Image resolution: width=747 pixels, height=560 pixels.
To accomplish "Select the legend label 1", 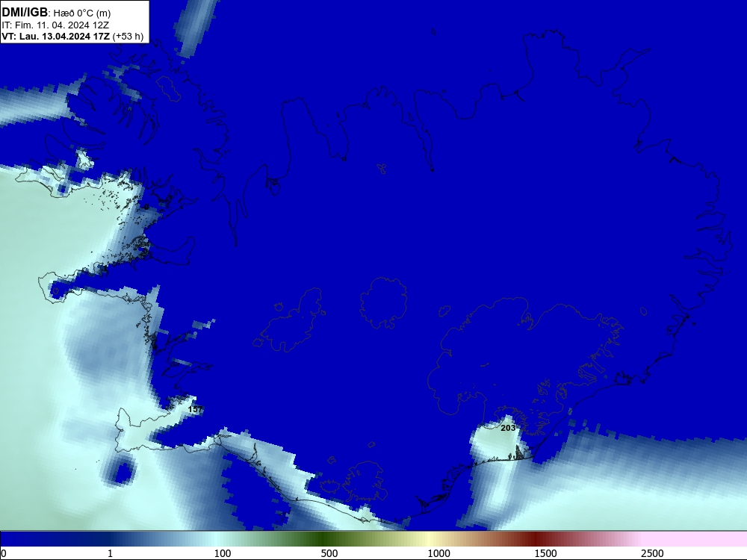I will click(110, 553).
